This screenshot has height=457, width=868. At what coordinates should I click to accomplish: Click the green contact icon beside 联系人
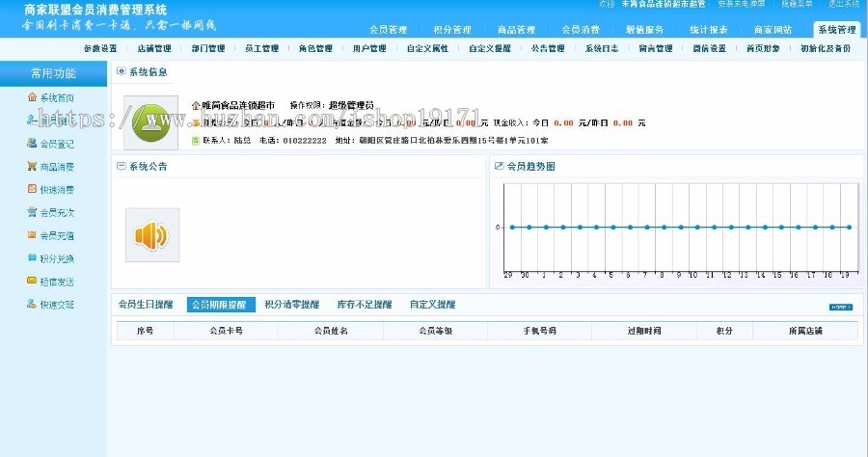pos(196,141)
